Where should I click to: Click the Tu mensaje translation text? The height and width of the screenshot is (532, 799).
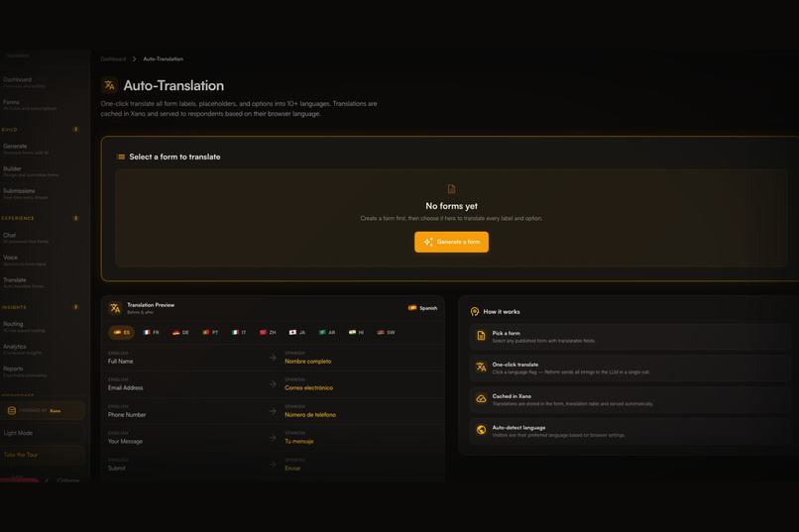(x=299, y=441)
